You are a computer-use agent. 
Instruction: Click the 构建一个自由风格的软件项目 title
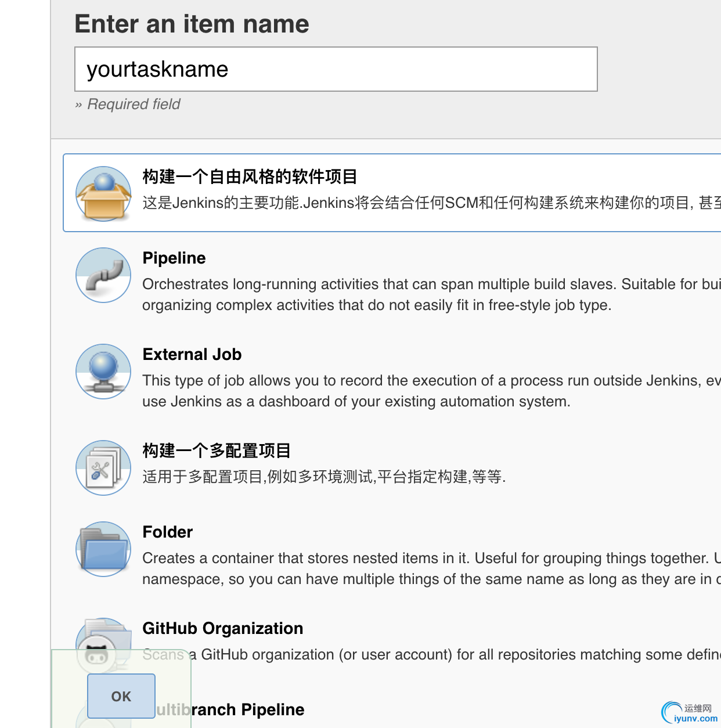tap(250, 176)
